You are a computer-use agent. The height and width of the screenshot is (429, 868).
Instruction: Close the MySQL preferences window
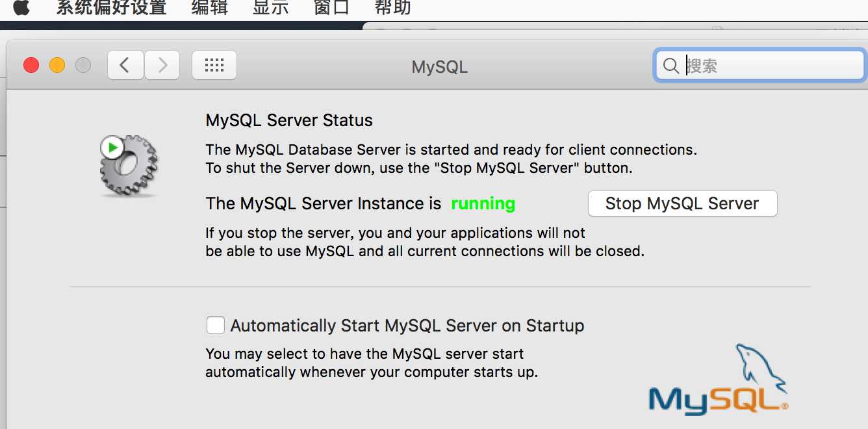click(31, 65)
